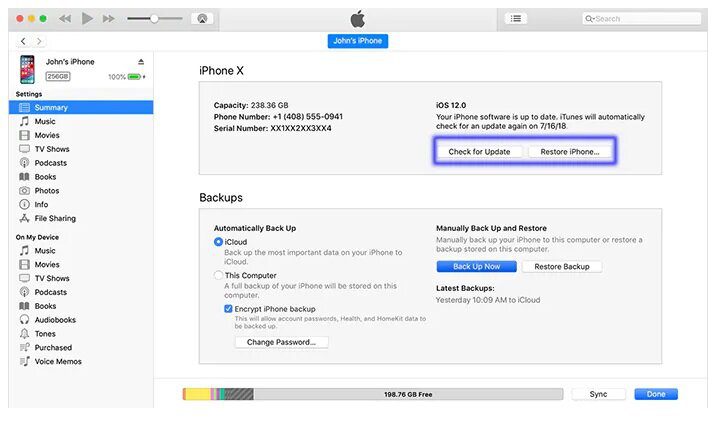
Task: Click the Check for Update button
Action: point(479,152)
